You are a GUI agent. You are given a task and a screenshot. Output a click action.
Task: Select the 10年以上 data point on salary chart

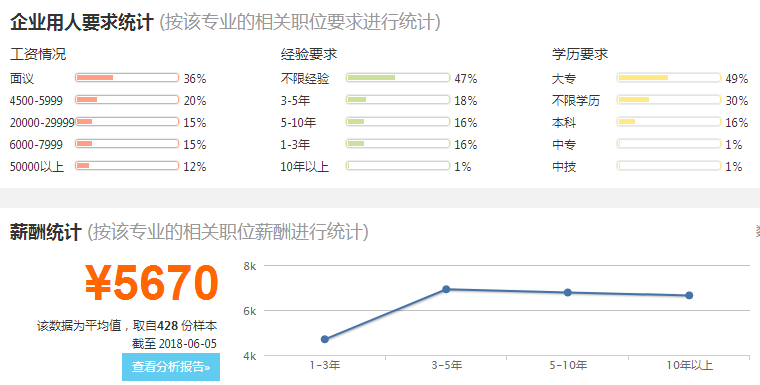pyautogui.click(x=689, y=295)
